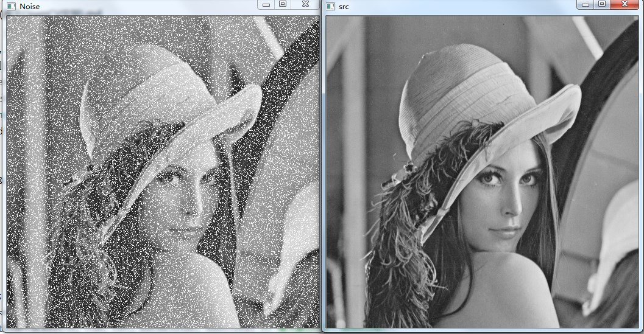Click the src window's title bar icon

[330, 6]
